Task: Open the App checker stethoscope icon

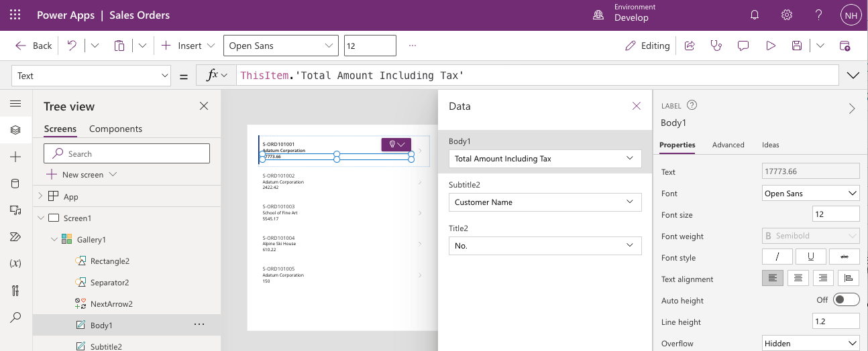Action: (x=716, y=46)
